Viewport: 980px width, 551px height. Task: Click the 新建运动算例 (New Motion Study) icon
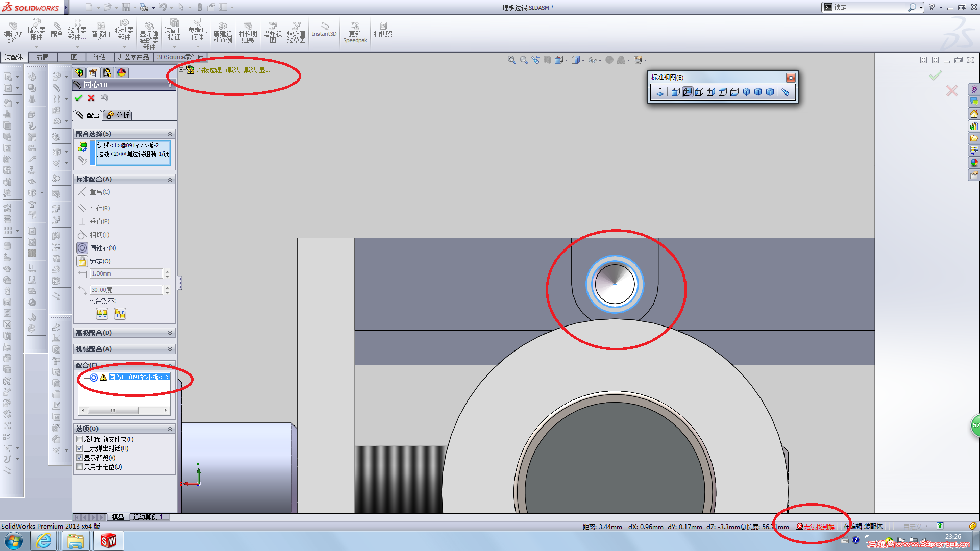pos(223,33)
